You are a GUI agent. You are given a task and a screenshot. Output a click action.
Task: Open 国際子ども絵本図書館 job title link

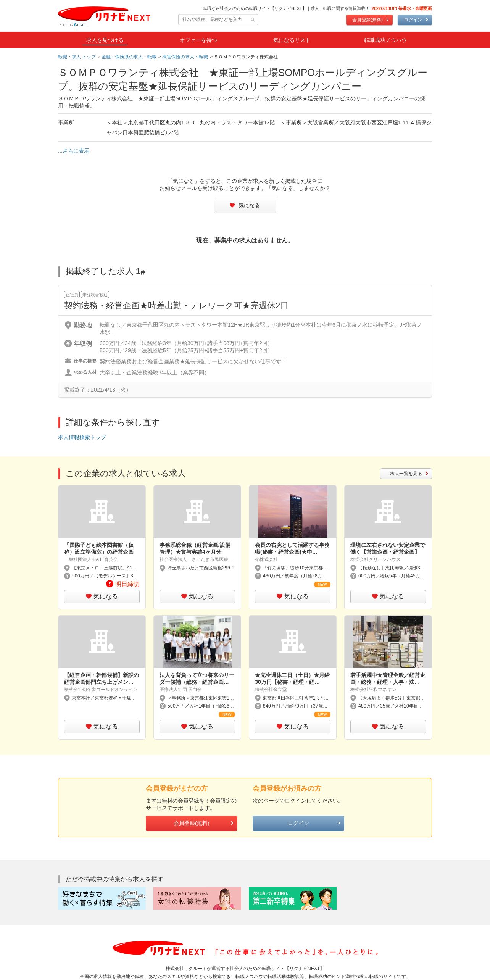click(x=99, y=548)
